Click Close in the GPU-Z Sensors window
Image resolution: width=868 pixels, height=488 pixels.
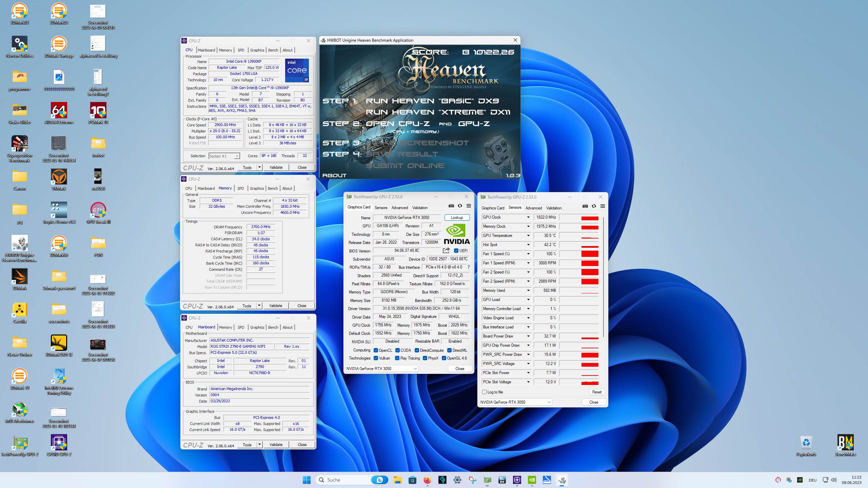pyautogui.click(x=593, y=402)
